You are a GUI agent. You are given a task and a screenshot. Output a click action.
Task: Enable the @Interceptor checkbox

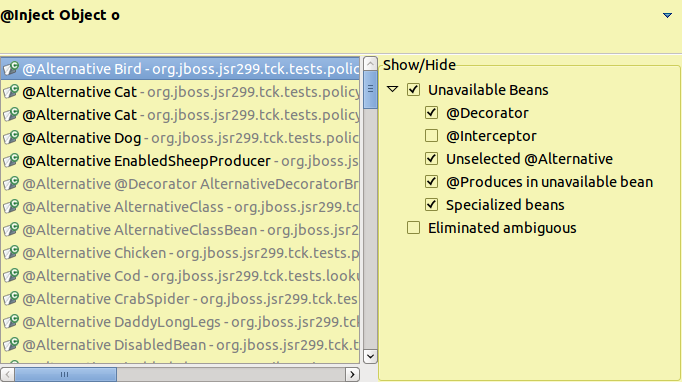[431, 136]
